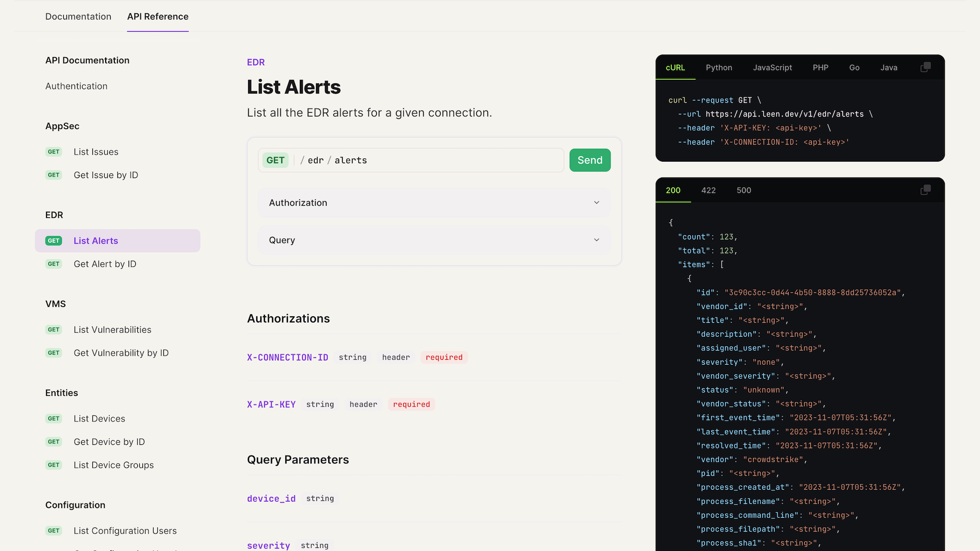
Task: Select the PHP code tab
Action: click(x=820, y=67)
